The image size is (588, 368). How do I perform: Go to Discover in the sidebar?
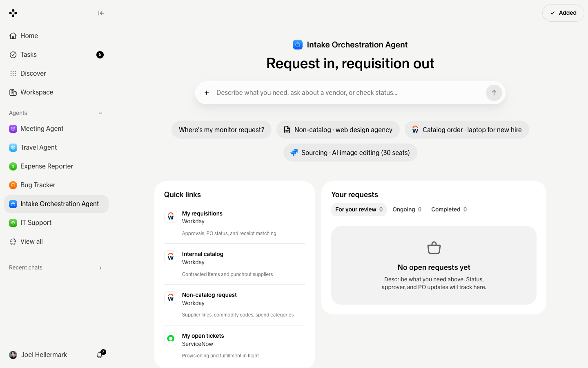56,74
